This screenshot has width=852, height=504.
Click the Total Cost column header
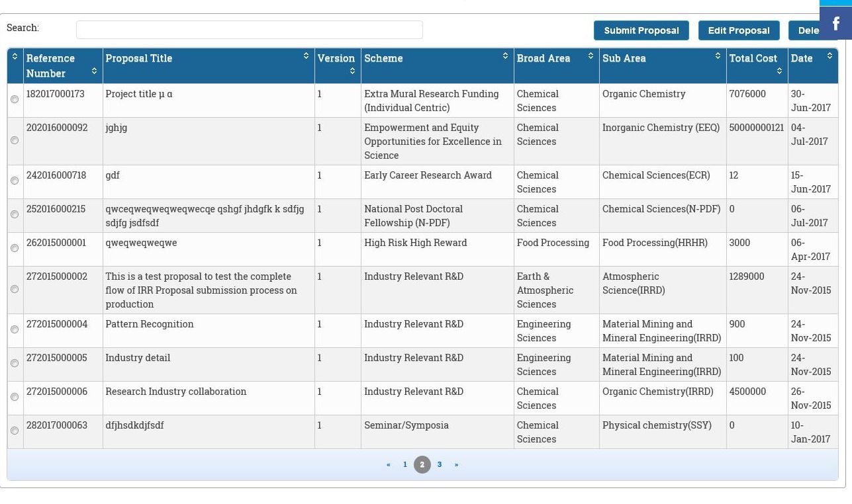(757, 65)
